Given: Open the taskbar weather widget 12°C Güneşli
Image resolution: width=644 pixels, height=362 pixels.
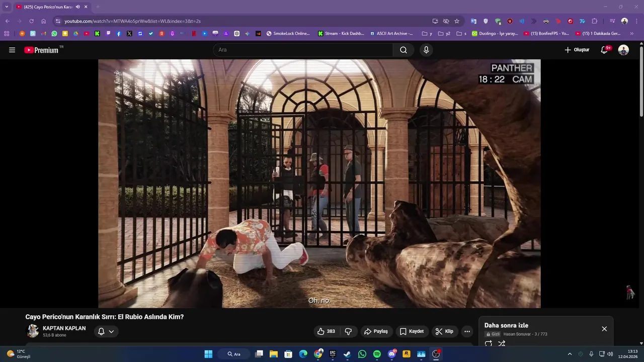Looking at the screenshot, I should pos(19,354).
